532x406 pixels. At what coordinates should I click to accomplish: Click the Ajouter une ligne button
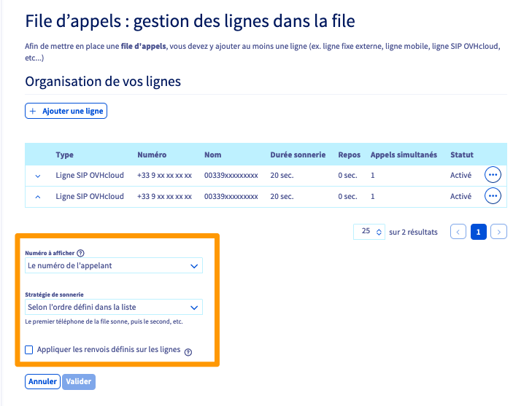click(x=66, y=111)
